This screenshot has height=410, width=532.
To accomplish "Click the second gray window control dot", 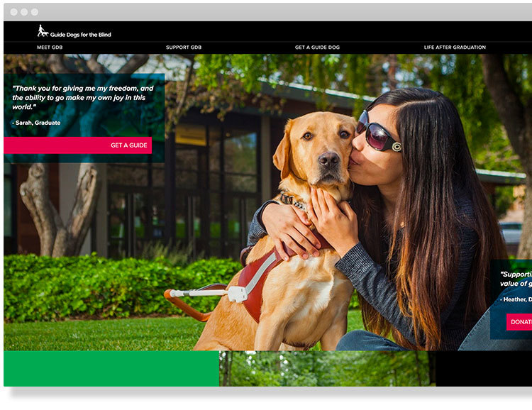I will 24,12.
